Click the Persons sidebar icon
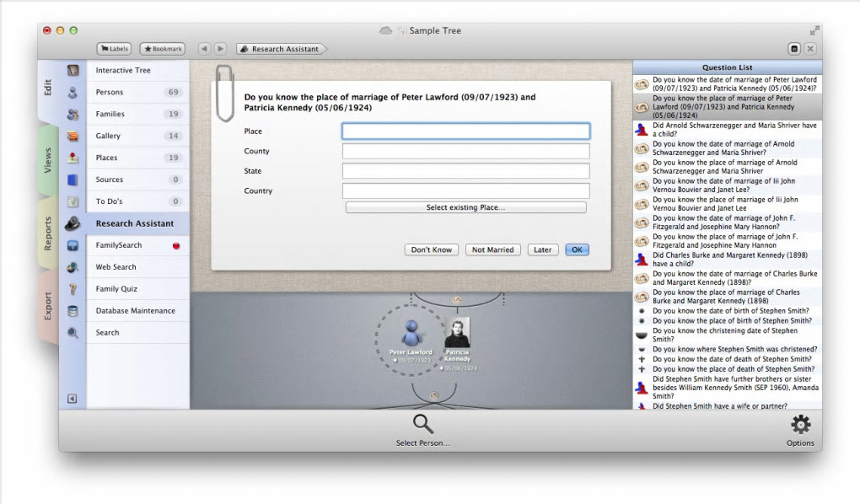Image resolution: width=860 pixels, height=504 pixels. [x=73, y=92]
